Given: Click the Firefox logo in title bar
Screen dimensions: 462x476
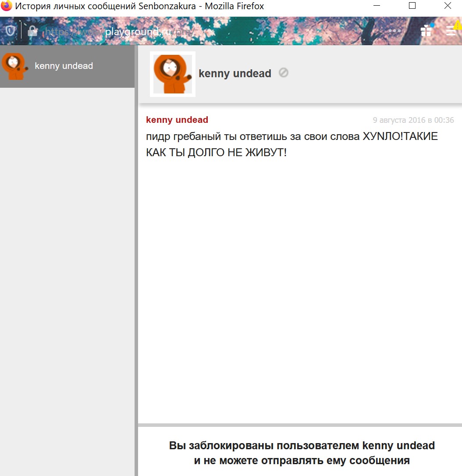Looking at the screenshot, I should [7, 6].
